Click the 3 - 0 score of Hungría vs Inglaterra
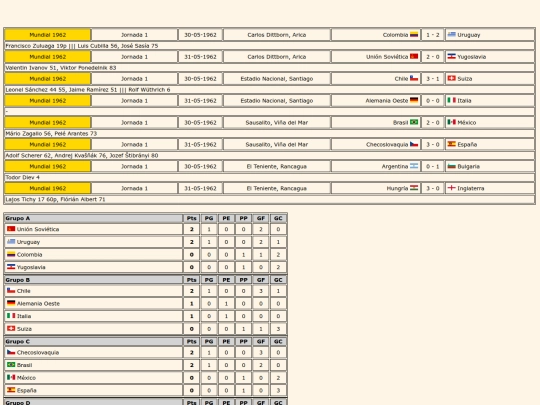The height and width of the screenshot is (405, 540). tap(433, 188)
